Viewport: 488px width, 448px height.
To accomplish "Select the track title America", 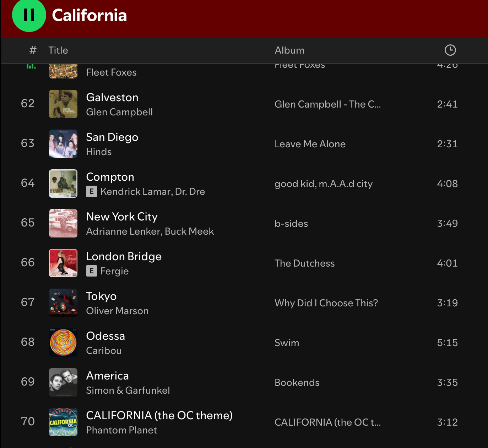I will (108, 376).
